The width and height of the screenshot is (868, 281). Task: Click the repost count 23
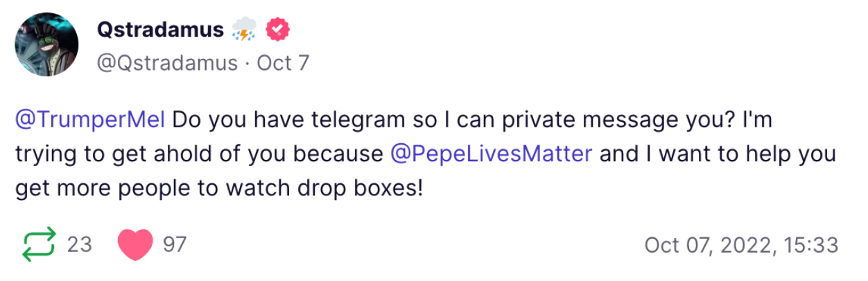pos(80,245)
